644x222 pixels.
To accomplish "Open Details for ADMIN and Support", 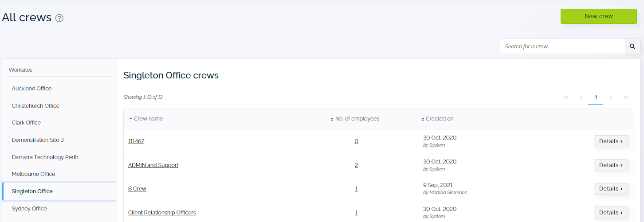I will (611, 165).
